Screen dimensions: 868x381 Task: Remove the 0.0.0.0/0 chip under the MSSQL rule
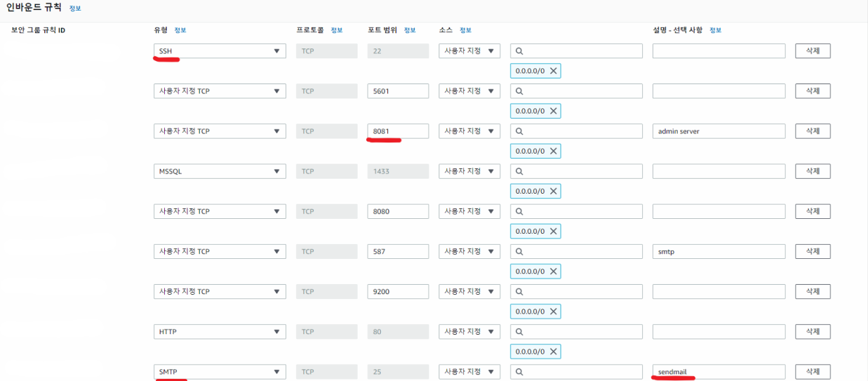pos(554,191)
